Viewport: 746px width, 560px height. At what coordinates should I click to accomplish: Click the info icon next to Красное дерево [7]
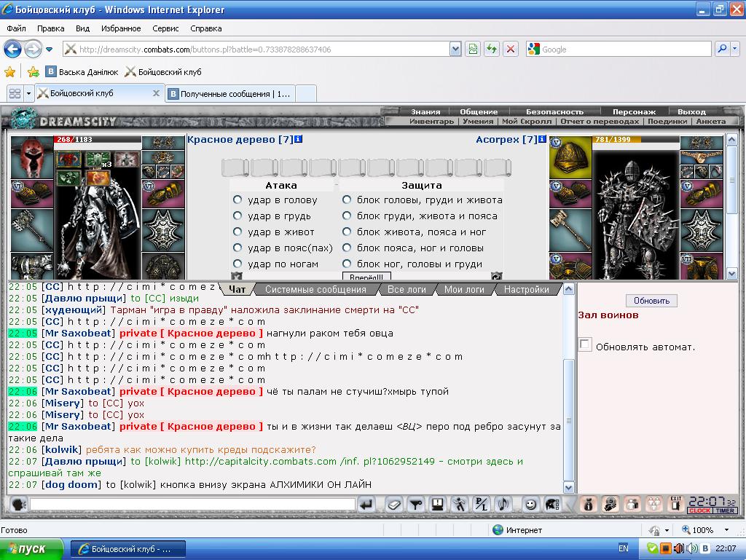coord(298,139)
